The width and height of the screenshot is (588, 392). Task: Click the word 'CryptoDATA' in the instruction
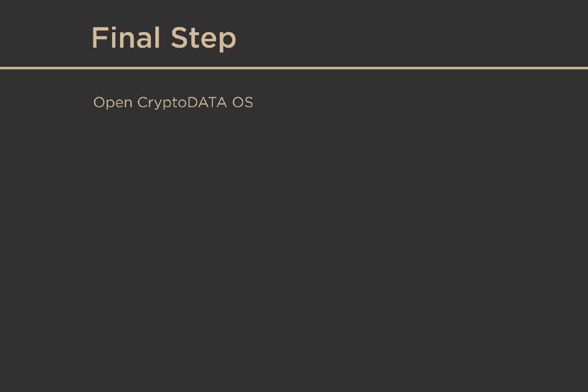(182, 103)
